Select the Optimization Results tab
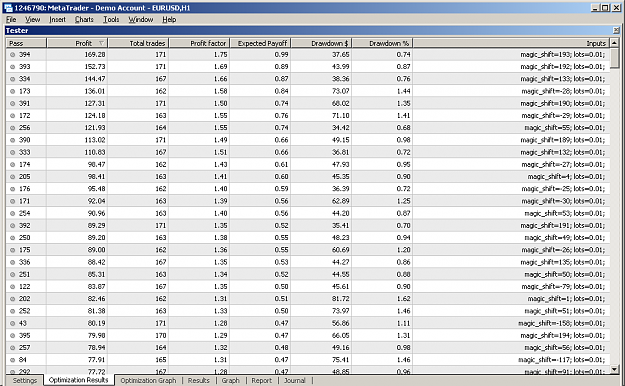This screenshot has width=625, height=386. (x=79, y=380)
